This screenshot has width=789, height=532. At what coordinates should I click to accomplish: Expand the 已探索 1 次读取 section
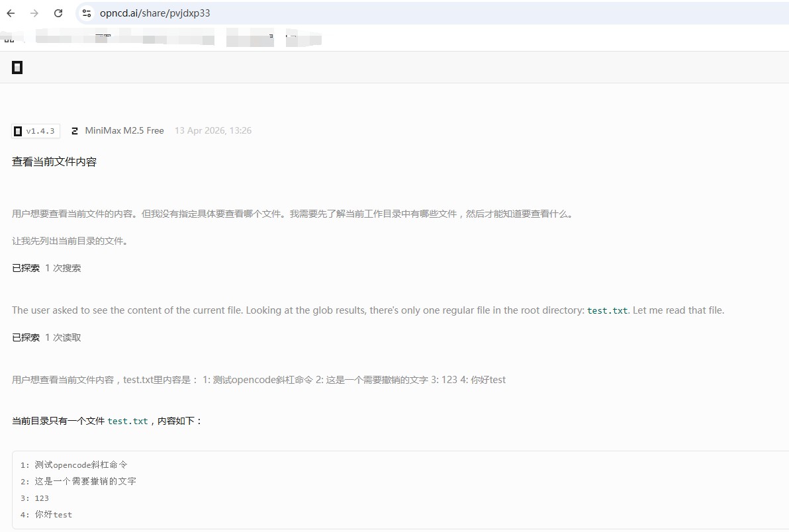point(46,337)
